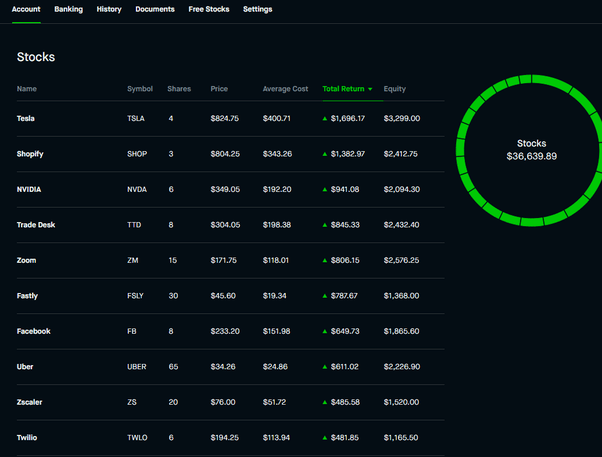Click the NVDA symbol
This screenshot has height=457, width=602.
[137, 189]
